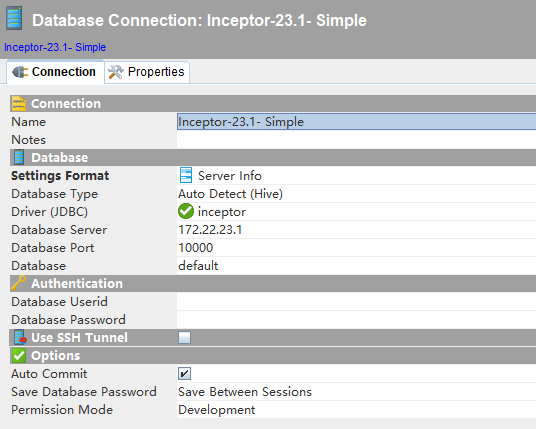Screen dimensions: 536x429
Task: Click the Server Info settings format icon
Action: point(186,175)
